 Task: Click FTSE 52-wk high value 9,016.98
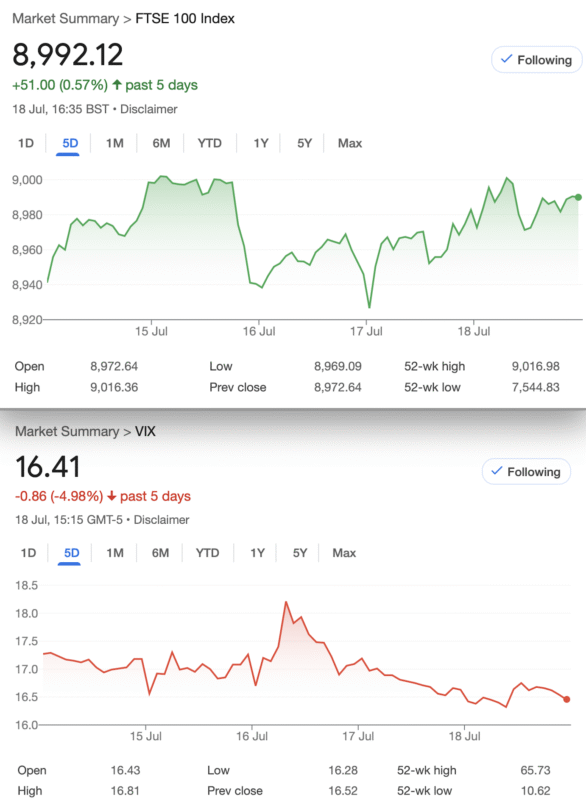click(x=536, y=366)
